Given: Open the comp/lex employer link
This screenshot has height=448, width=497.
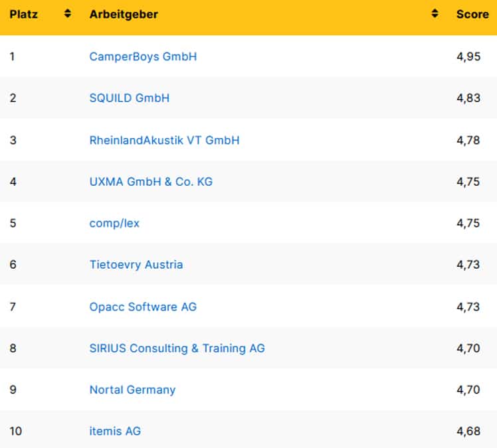Looking at the screenshot, I should pyautogui.click(x=114, y=223).
